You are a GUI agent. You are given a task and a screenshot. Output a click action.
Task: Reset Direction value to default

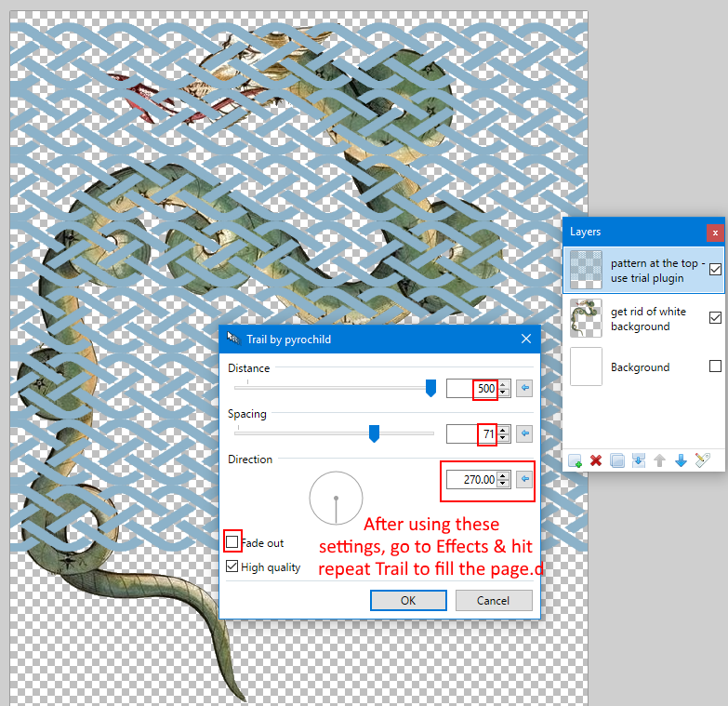point(524,479)
